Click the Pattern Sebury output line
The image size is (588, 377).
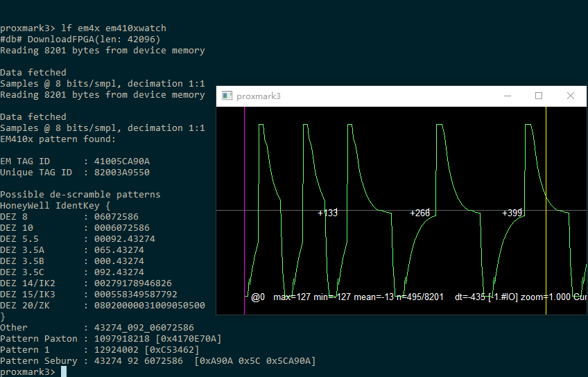[158, 361]
